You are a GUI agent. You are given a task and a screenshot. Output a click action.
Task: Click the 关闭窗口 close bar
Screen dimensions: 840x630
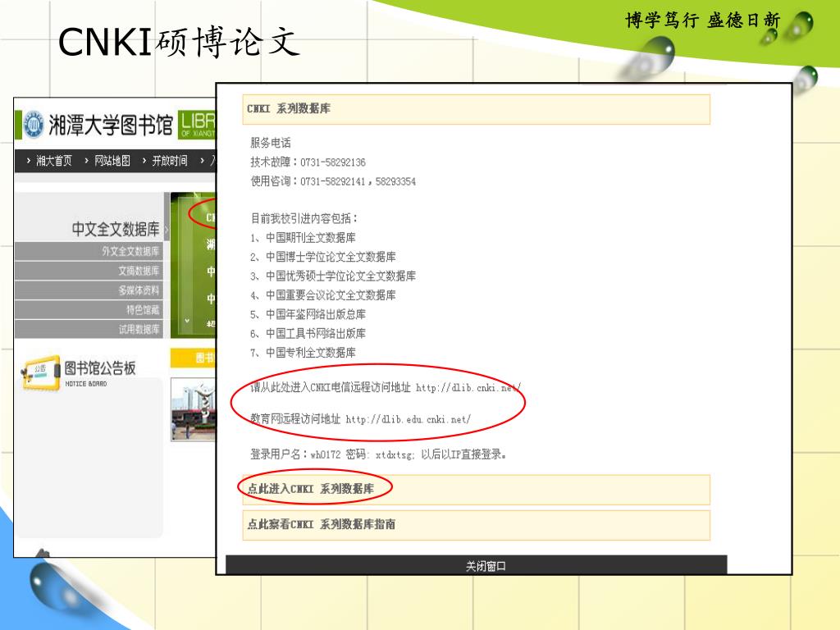pyautogui.click(x=477, y=565)
